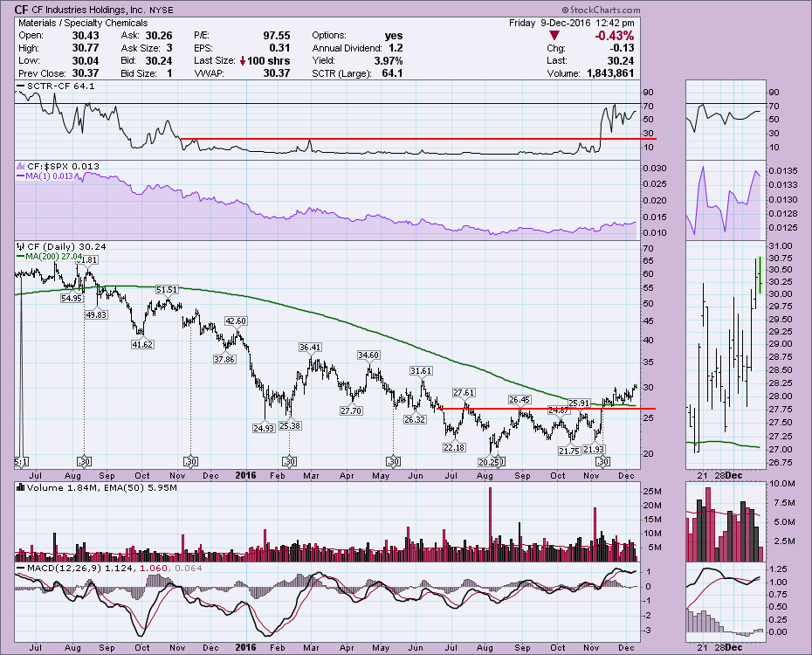Click the .30 dividend marker near August 2015
The width and height of the screenshot is (812, 655).
[x=85, y=461]
